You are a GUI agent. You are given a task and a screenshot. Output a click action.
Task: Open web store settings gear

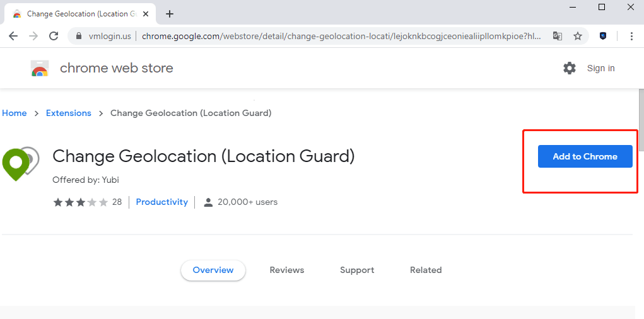(x=570, y=68)
